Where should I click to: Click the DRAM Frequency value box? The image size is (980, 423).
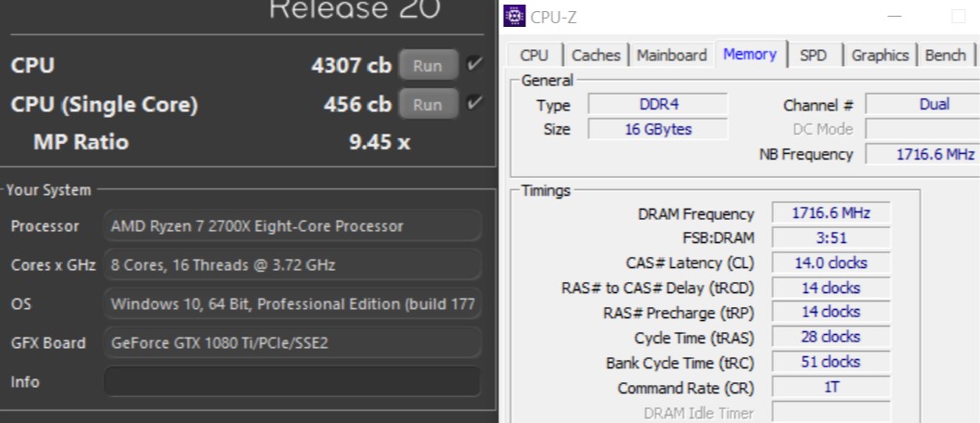tap(831, 213)
